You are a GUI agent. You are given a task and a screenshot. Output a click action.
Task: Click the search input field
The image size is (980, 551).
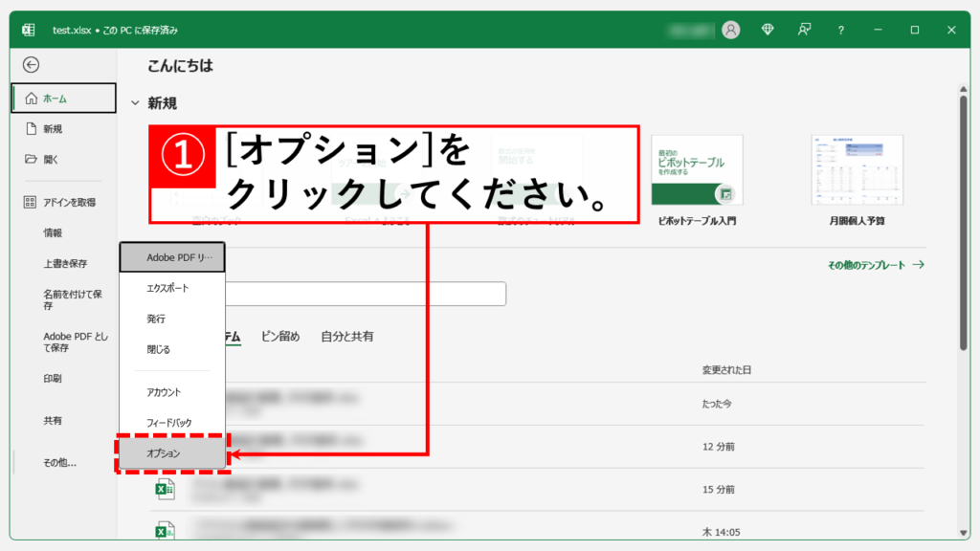364,294
